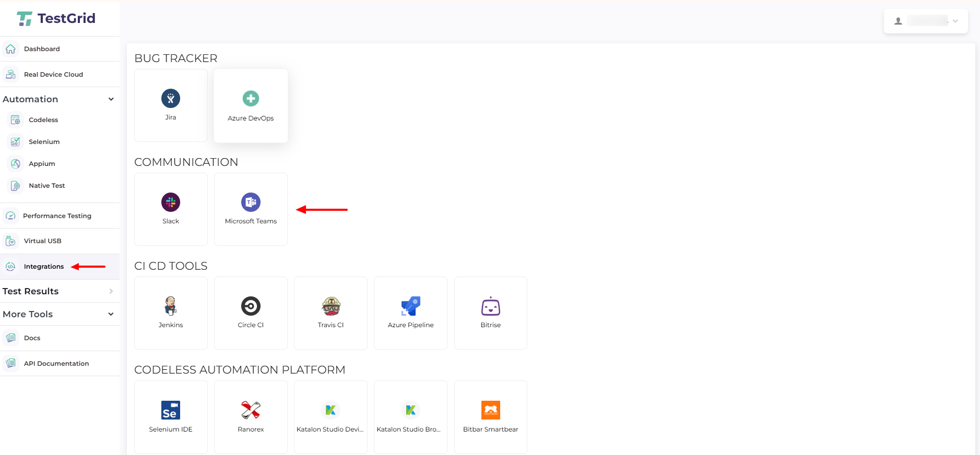Viewport: 980px width, 455px height.
Task: Click the Jenkins card label
Action: (x=171, y=325)
